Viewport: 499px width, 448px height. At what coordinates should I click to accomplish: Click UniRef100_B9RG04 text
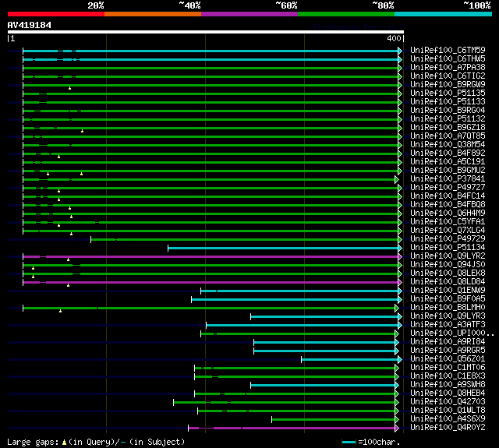(x=448, y=111)
